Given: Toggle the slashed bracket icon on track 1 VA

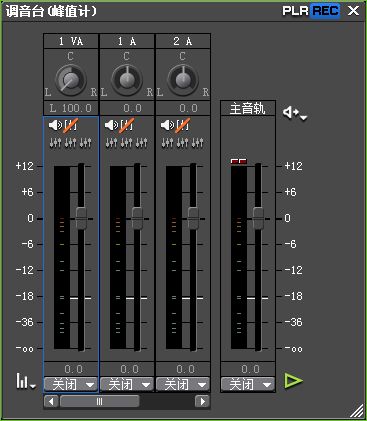Looking at the screenshot, I should (71, 125).
